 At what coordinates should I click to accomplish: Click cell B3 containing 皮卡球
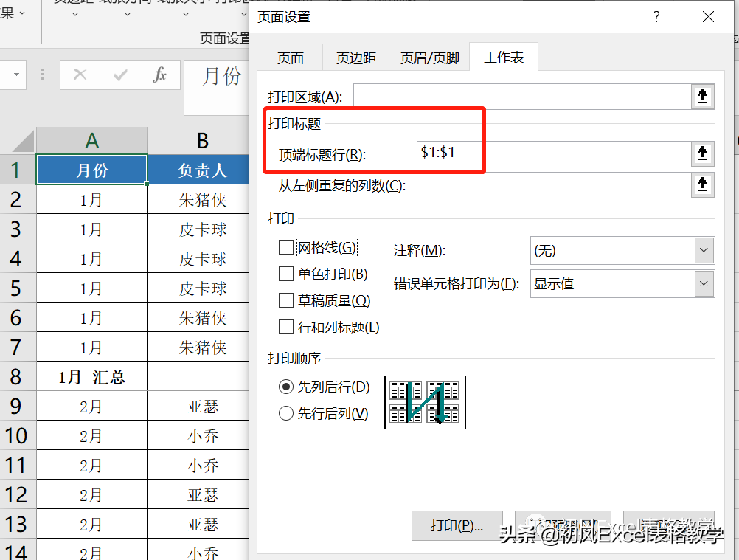198,229
